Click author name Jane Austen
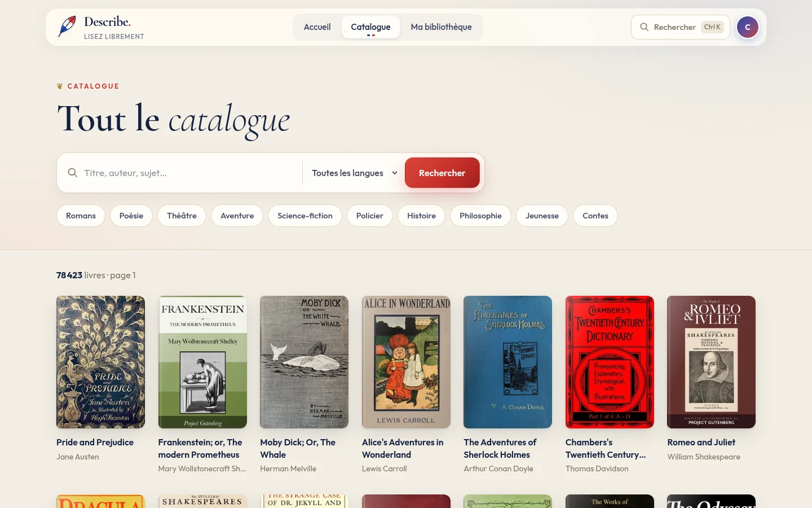812x508 pixels. (x=78, y=457)
